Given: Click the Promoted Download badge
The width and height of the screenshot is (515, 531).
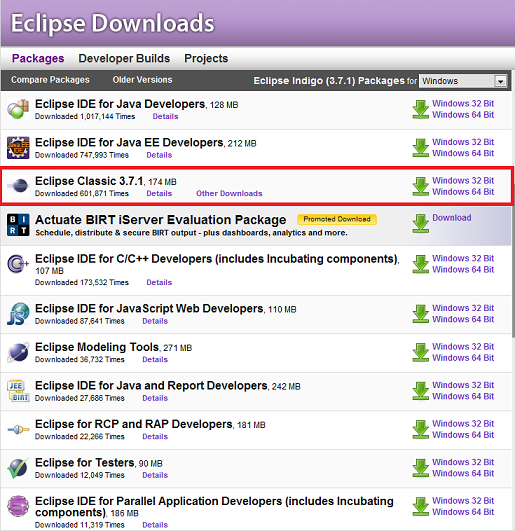Looking at the screenshot, I should (337, 219).
